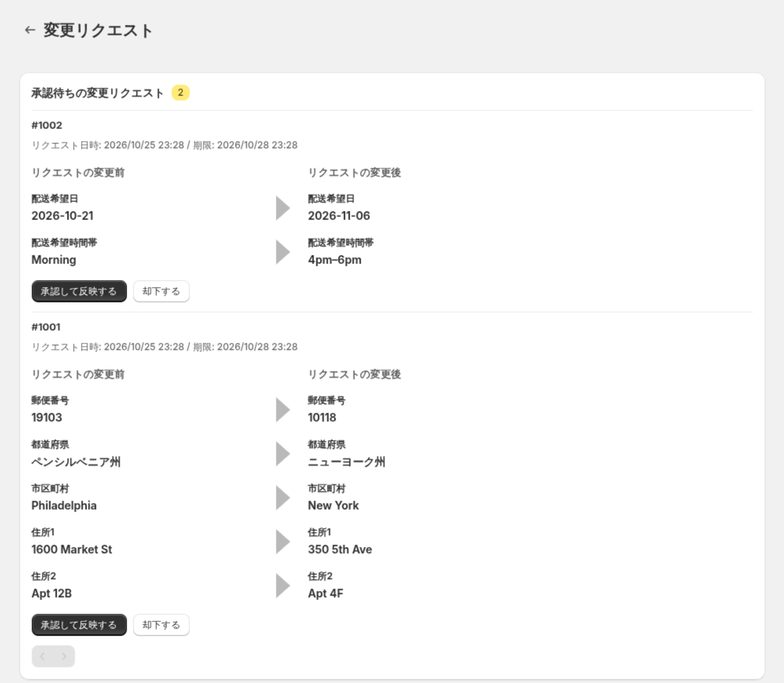Select the old postal code 19103
Image resolution: width=784 pixels, height=683 pixels.
pyautogui.click(x=47, y=417)
